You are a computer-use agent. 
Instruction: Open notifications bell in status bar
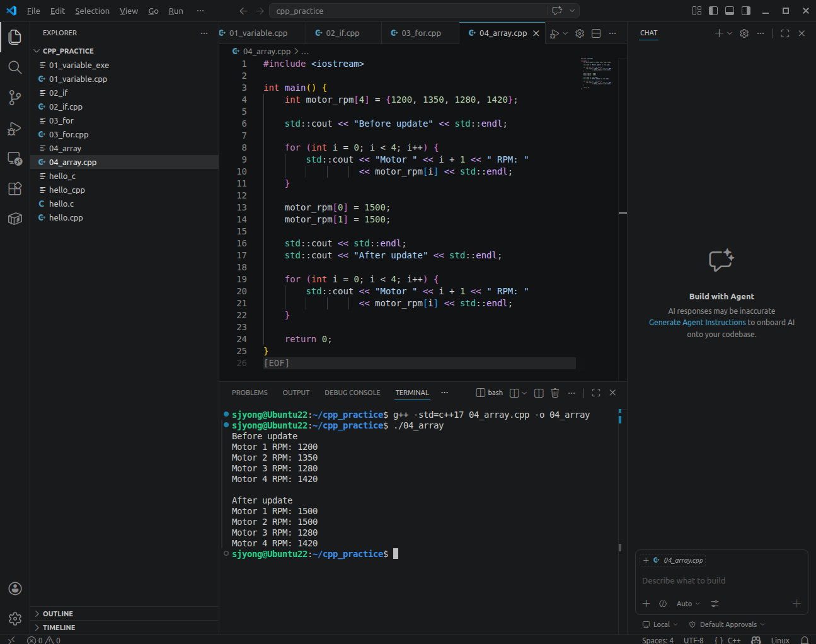(x=805, y=640)
